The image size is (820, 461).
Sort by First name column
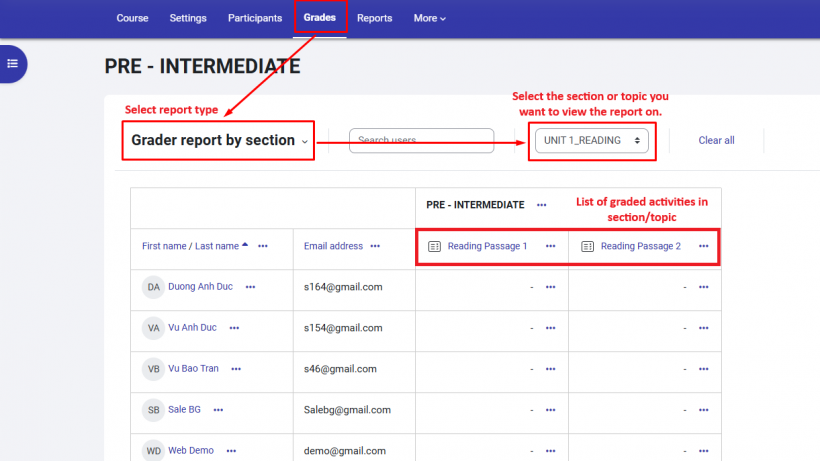click(164, 246)
